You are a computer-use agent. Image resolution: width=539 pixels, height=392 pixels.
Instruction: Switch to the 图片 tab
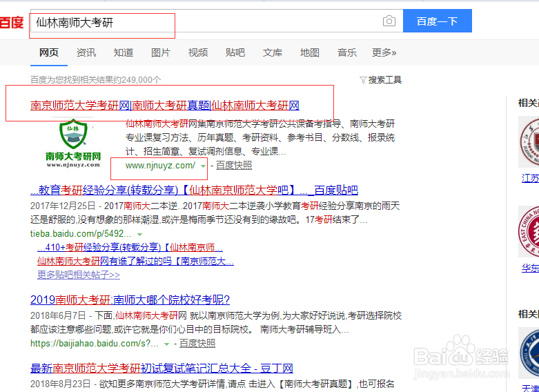161,52
